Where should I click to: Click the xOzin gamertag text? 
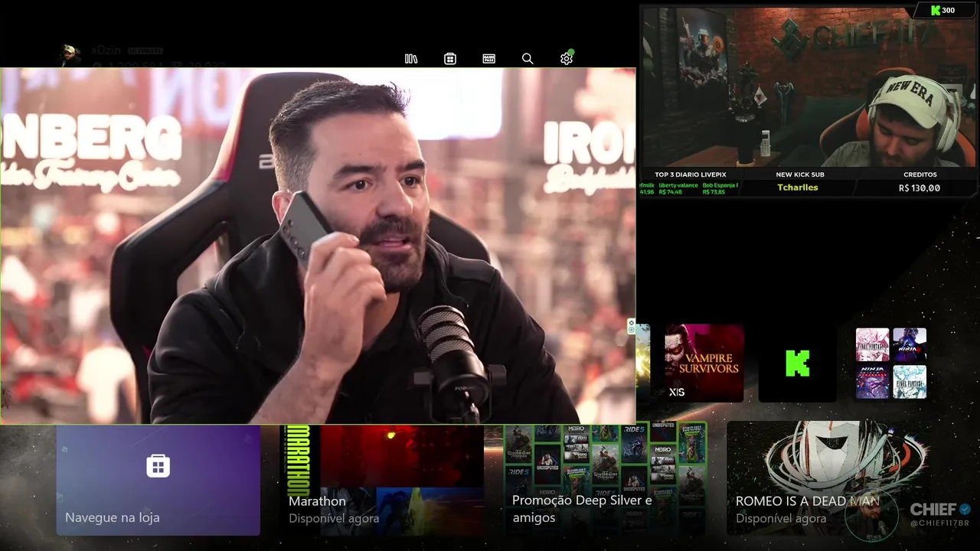pyautogui.click(x=106, y=50)
